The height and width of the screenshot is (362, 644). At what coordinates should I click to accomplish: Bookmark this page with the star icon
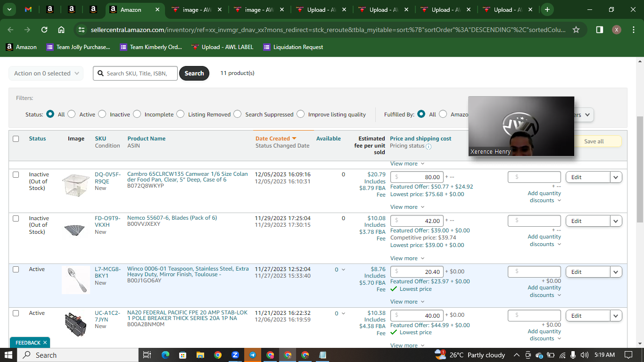[576, 30]
